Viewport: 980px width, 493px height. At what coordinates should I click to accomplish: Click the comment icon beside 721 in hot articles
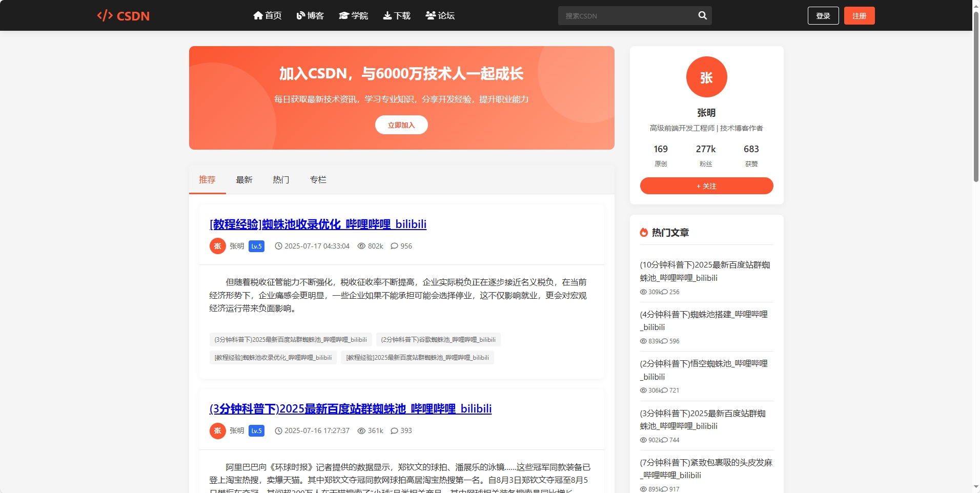[x=664, y=390]
